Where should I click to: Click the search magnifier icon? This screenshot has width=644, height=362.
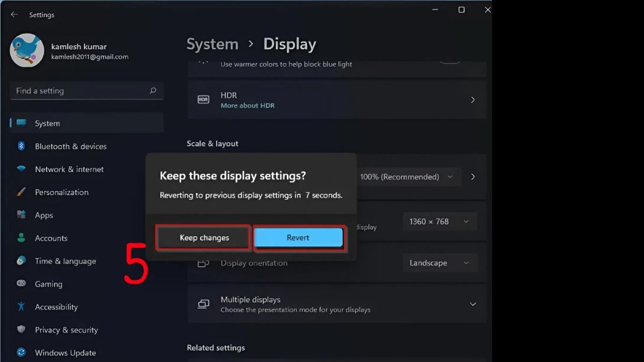tap(153, 91)
